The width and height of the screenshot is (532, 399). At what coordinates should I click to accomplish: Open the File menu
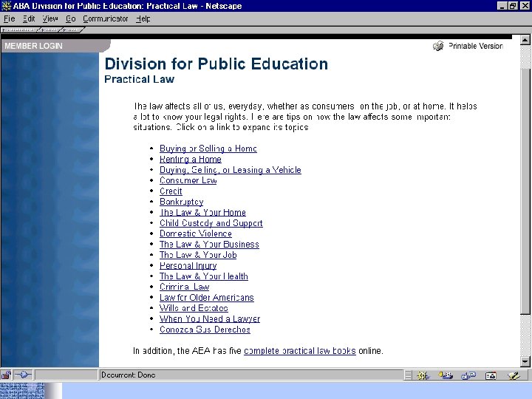point(9,18)
